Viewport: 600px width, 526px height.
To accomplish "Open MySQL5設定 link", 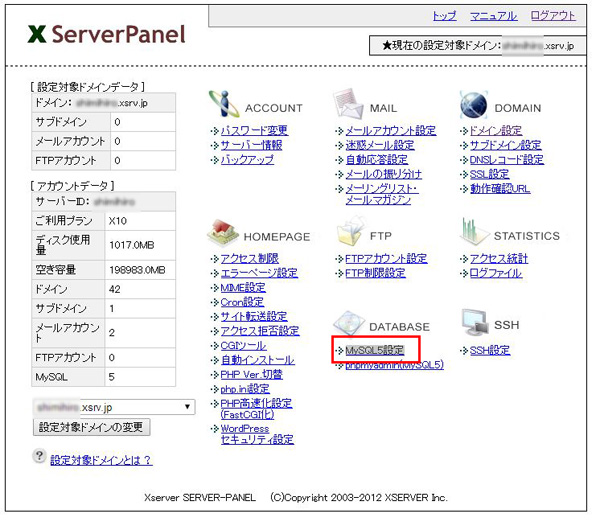I will click(375, 350).
